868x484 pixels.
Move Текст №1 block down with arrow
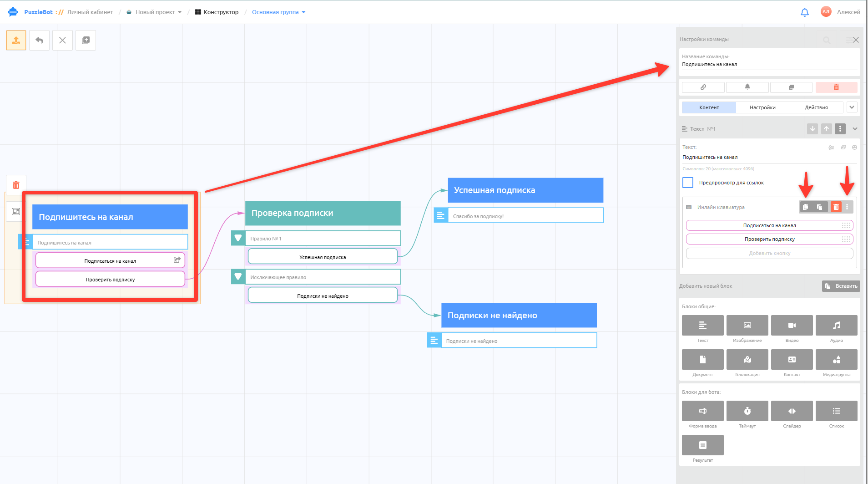[x=812, y=129]
